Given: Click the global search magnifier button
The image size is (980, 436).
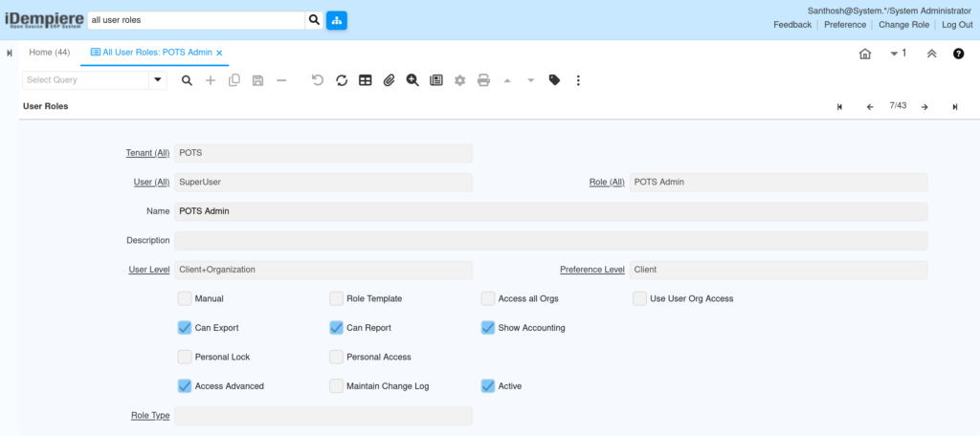Looking at the screenshot, I should (x=314, y=20).
